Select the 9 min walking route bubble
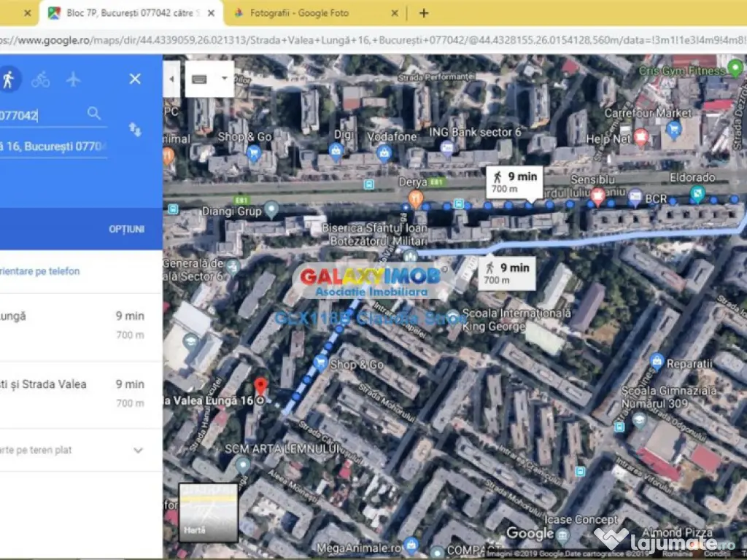 [514, 182]
